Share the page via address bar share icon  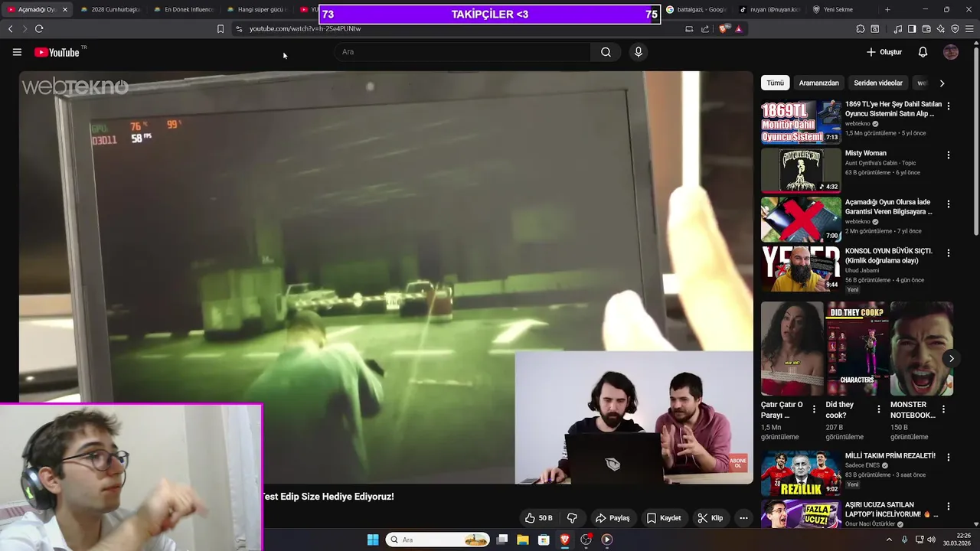tap(704, 29)
